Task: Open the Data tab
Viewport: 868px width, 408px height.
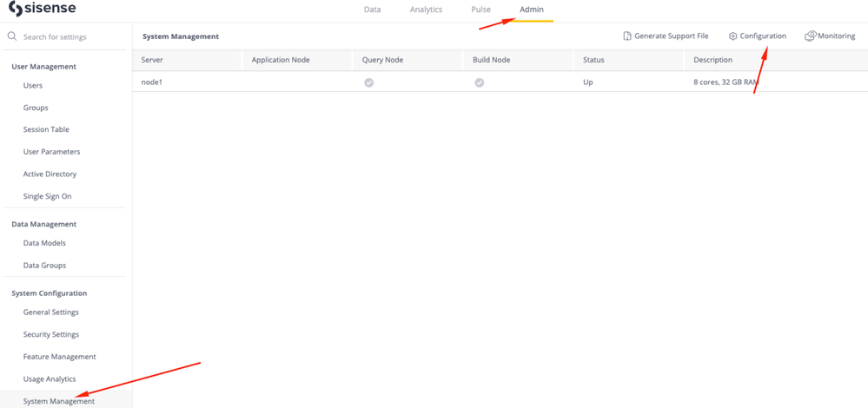Action: (372, 10)
